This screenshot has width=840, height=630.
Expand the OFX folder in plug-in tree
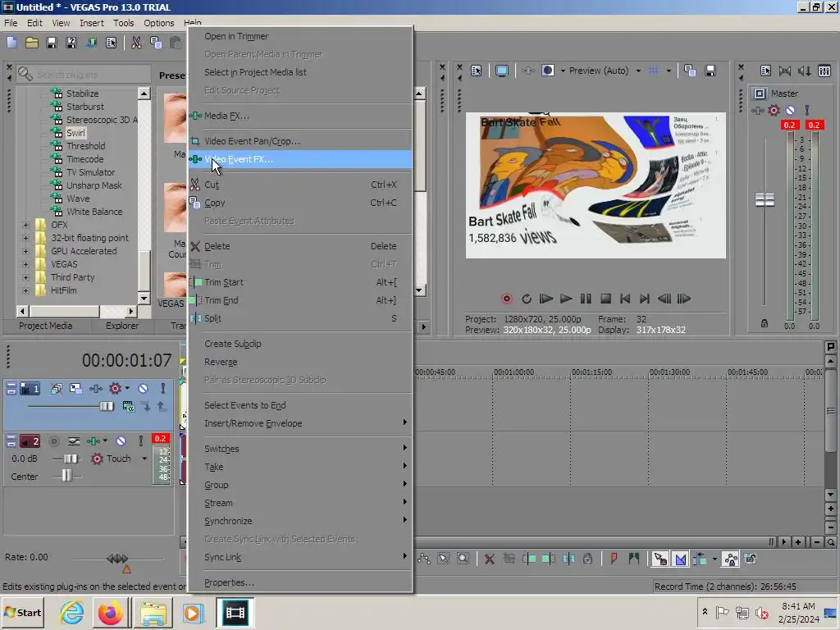coord(25,225)
